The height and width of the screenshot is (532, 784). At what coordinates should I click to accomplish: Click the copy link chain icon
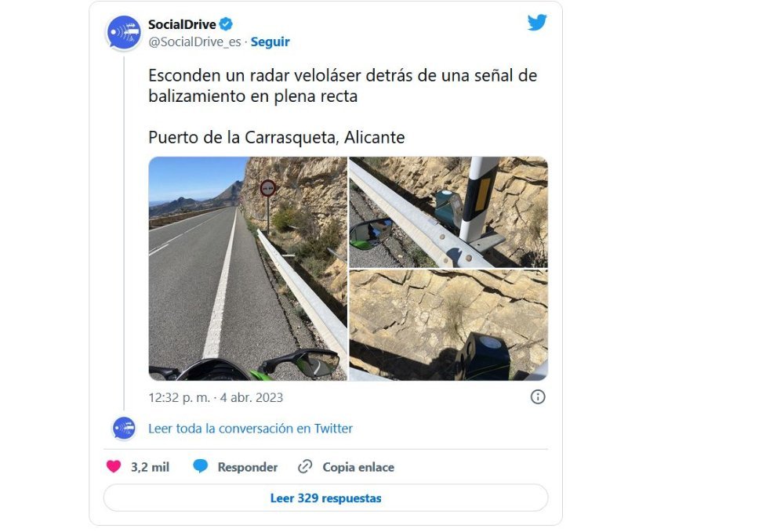click(x=305, y=466)
